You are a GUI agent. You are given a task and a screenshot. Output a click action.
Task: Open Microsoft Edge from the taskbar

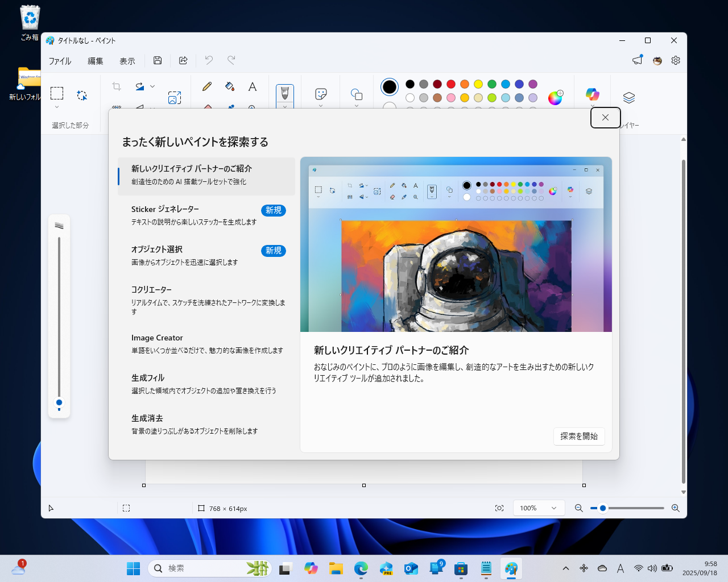(361, 568)
